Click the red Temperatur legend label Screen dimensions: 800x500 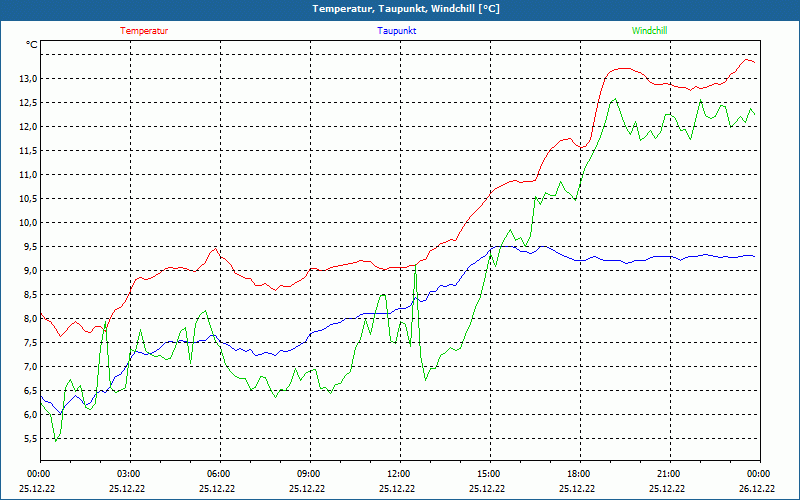144,31
